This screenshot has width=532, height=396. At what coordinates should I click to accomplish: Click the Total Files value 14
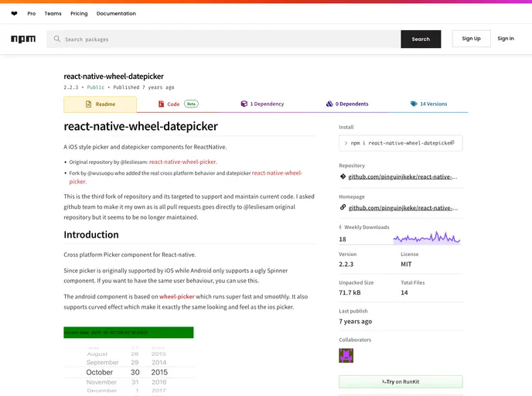(404, 292)
